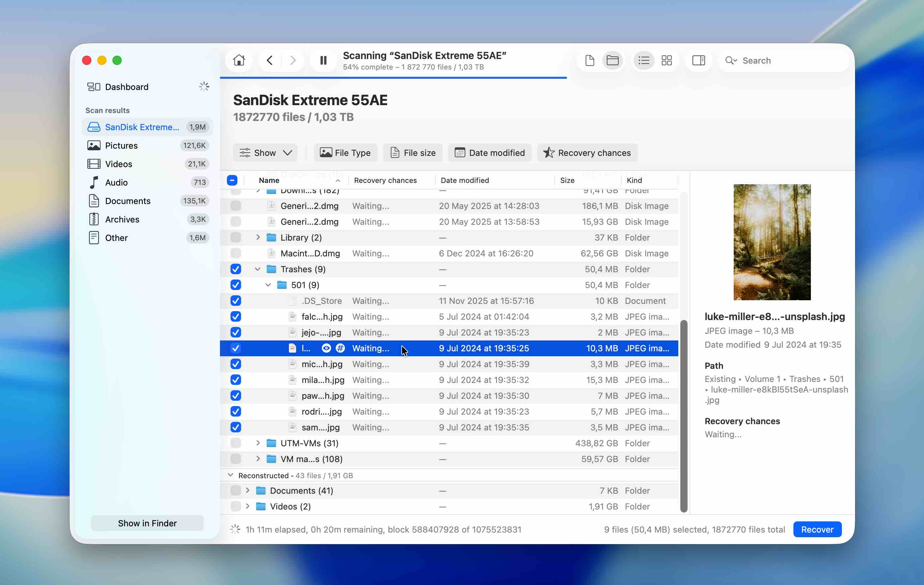Pause the scan with pause button
This screenshot has width=924, height=585.
pyautogui.click(x=323, y=61)
